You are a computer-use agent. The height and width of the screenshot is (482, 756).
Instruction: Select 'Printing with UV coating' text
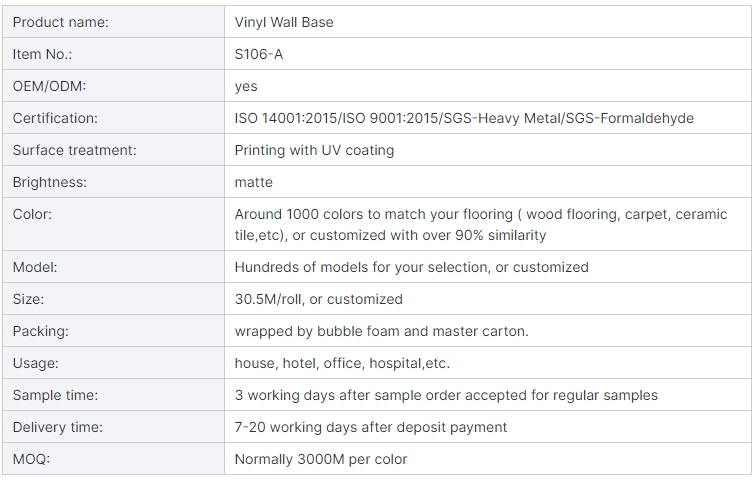click(314, 150)
